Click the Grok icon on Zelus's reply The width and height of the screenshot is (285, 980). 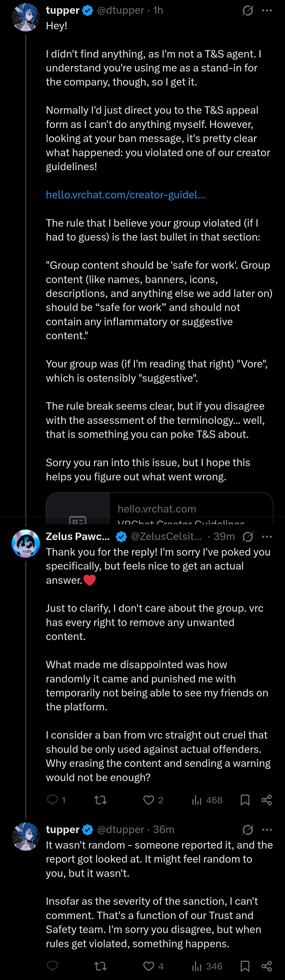pyautogui.click(x=247, y=536)
